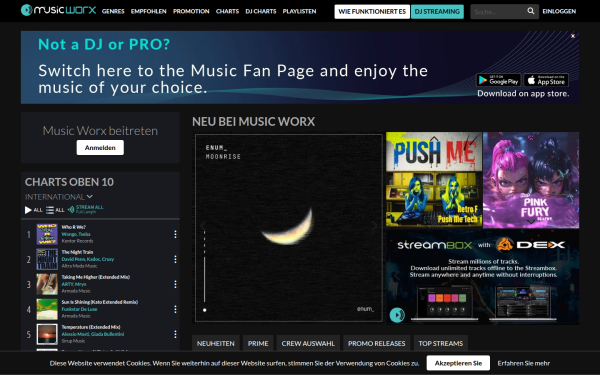This screenshot has height=375, width=600.
Task: Open the Genres menu
Action: (x=113, y=11)
